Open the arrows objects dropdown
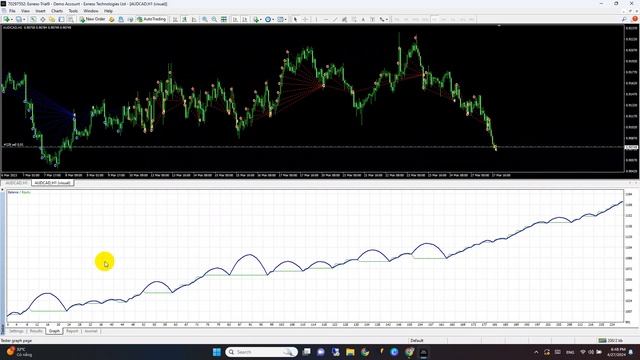The image size is (640, 360). (384, 19)
